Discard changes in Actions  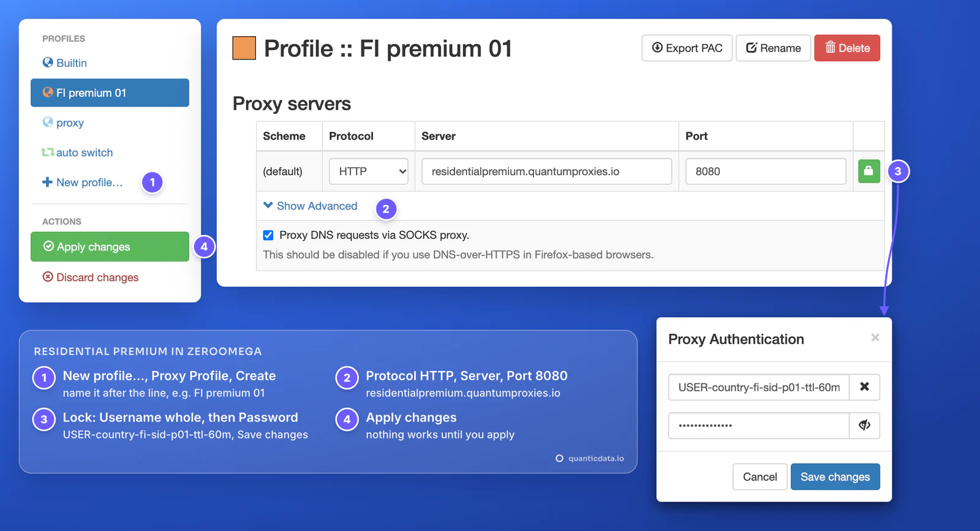[91, 277]
